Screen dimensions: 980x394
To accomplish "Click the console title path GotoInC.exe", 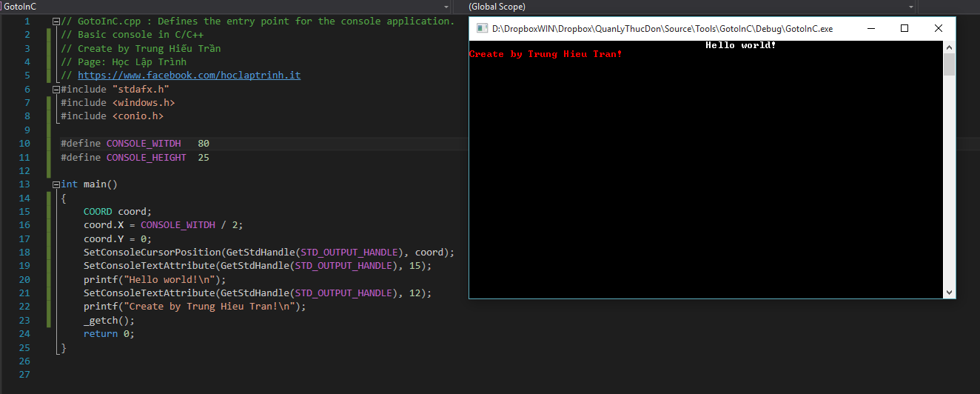I will [x=662, y=29].
